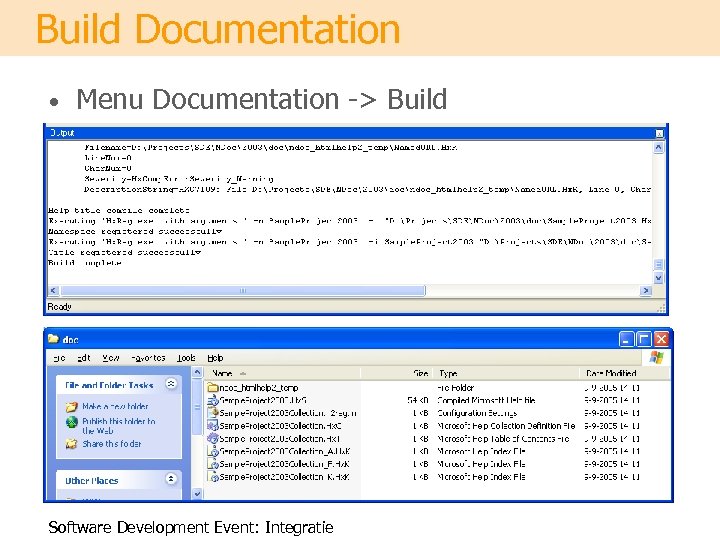This screenshot has width=720, height=540.
Task: Select the compiled help file icon in the second row
Action: click(212, 400)
